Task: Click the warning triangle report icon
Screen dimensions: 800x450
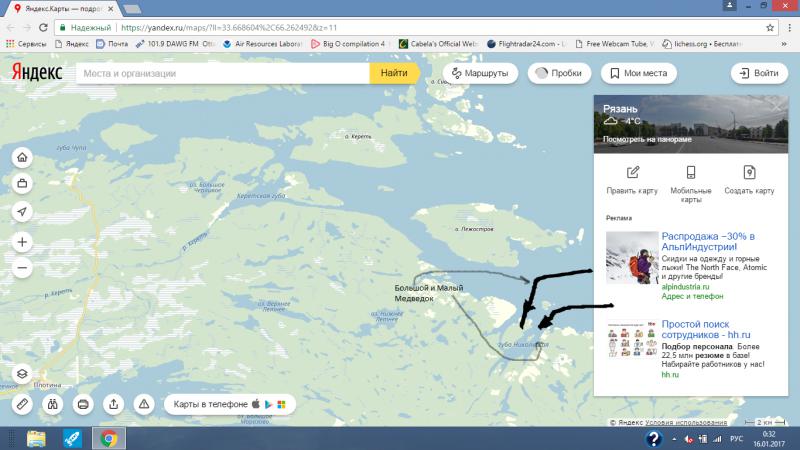Action: pyautogui.click(x=144, y=404)
